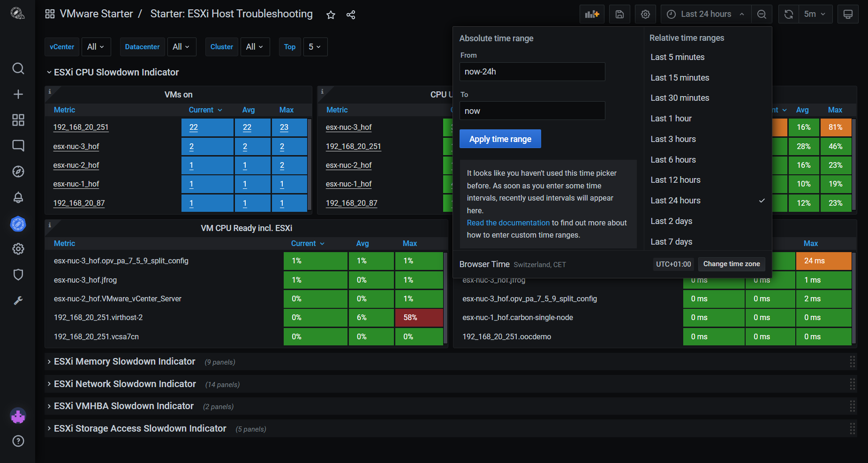Open the Server Admin shield icon

point(18,275)
